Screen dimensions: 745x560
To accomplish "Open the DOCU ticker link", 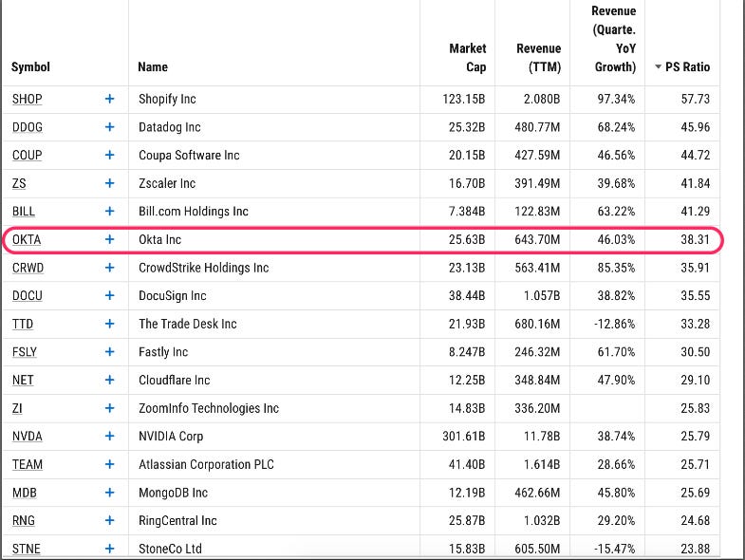I will pos(28,296).
